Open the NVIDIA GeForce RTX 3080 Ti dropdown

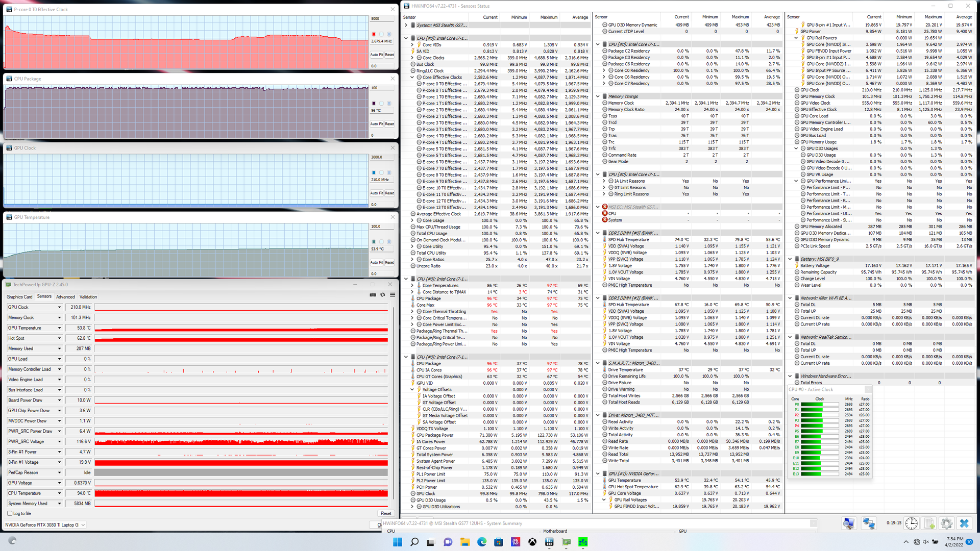pos(83,525)
